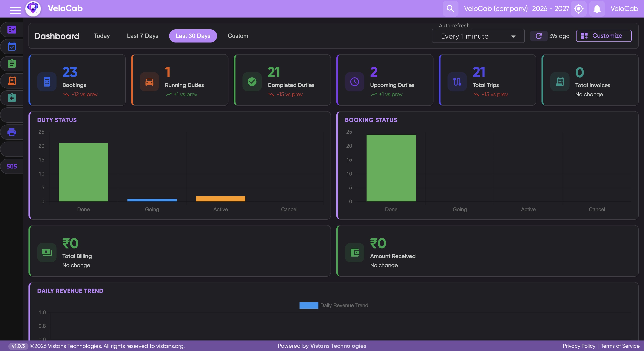Click the Amount Received wallet icon
The image size is (644, 351).
(354, 252)
